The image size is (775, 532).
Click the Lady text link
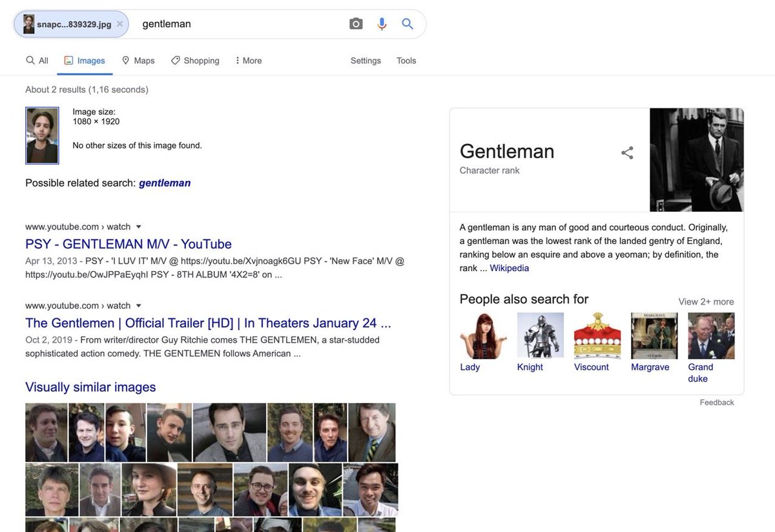tap(470, 367)
